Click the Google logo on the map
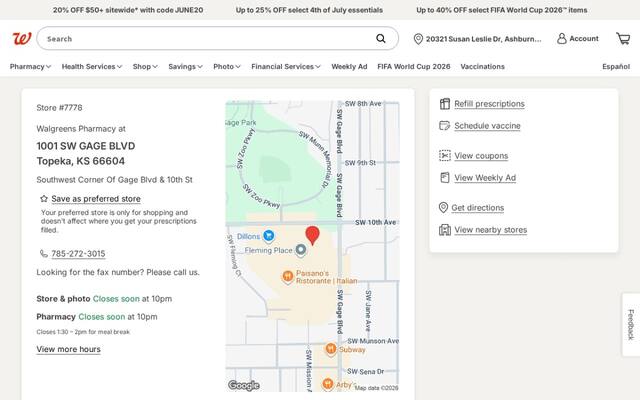This screenshot has width=640, height=400. [x=244, y=385]
